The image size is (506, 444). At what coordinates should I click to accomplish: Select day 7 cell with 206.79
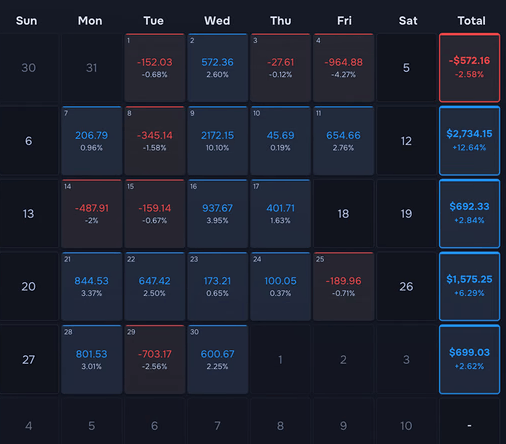pos(92,141)
